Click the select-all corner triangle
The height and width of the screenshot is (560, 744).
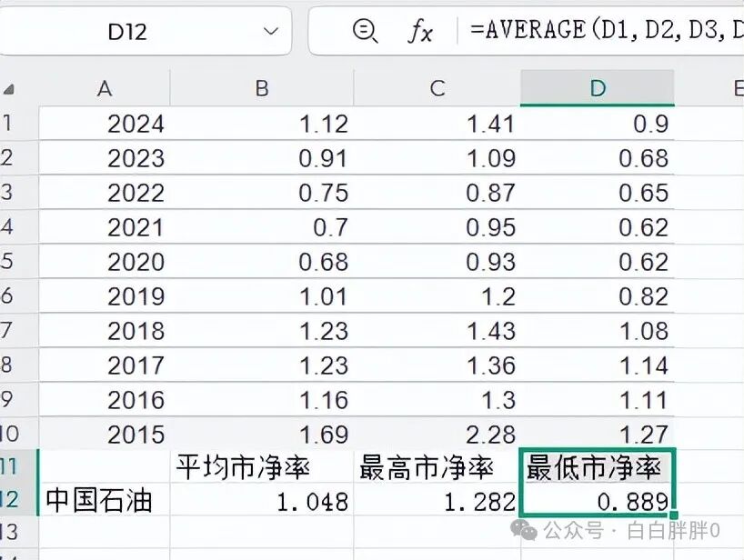coord(8,89)
